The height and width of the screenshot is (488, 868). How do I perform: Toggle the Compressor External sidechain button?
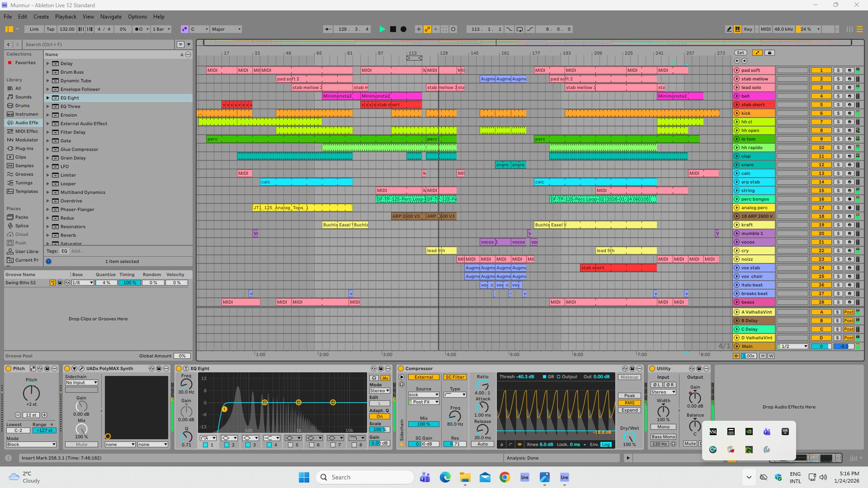click(x=424, y=377)
